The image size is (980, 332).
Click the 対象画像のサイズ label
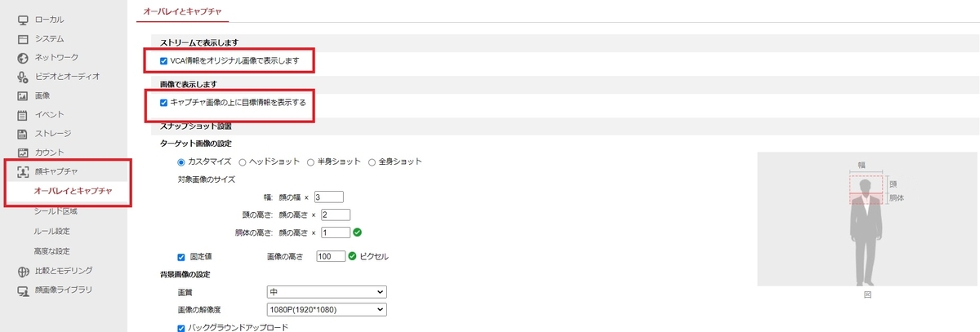(x=206, y=179)
